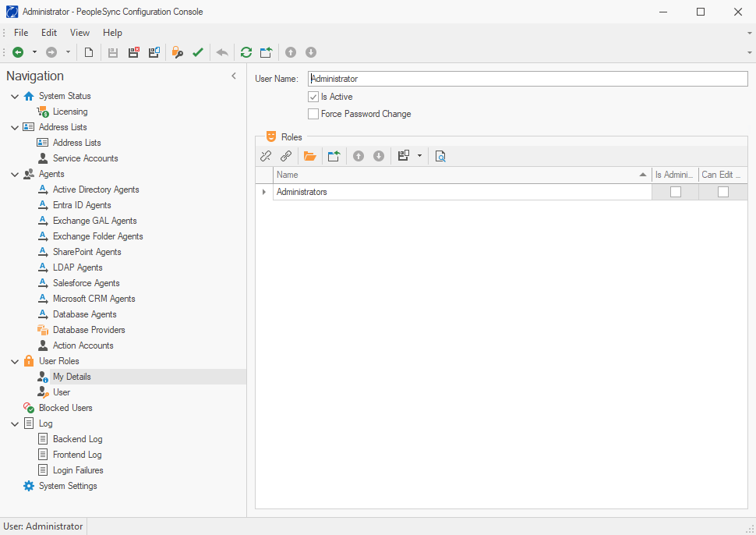756x535 pixels.
Task: Click the save icon with red X
Action: pyautogui.click(x=133, y=52)
